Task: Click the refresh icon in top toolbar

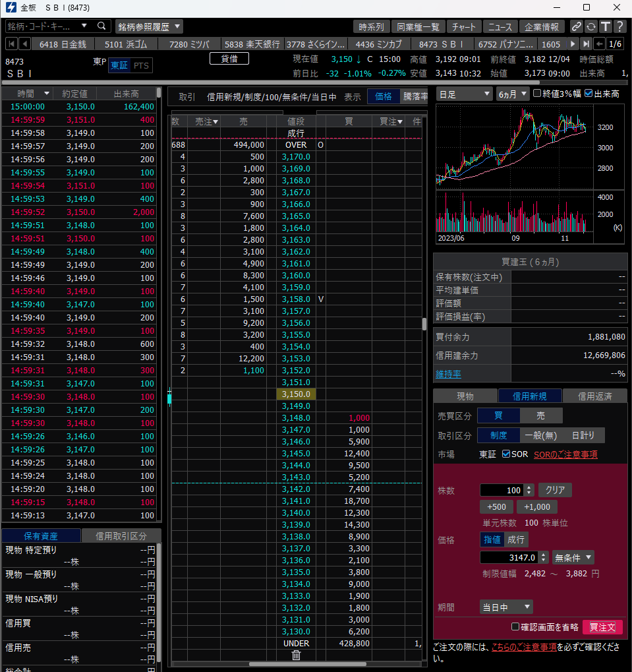Action: point(591,26)
